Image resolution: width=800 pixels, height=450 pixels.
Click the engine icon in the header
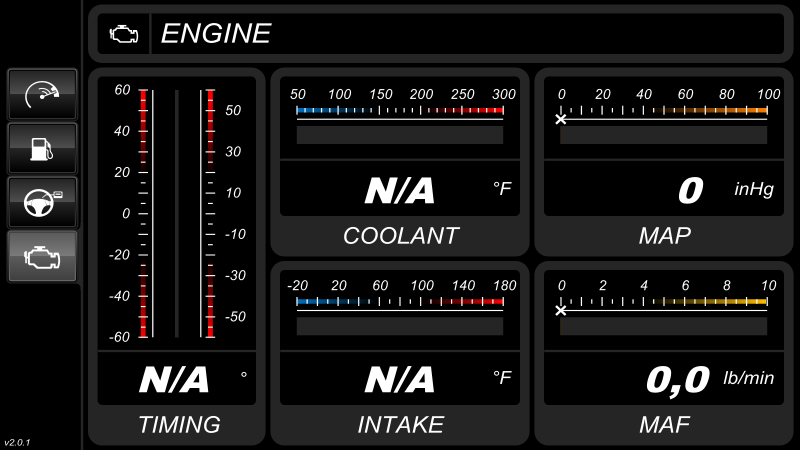[124, 34]
